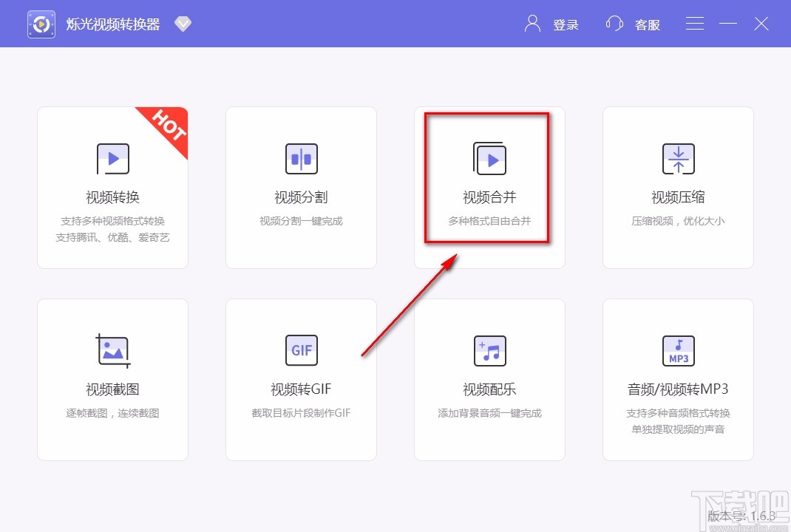Select the 视频转换 video conversion icon

(x=112, y=159)
